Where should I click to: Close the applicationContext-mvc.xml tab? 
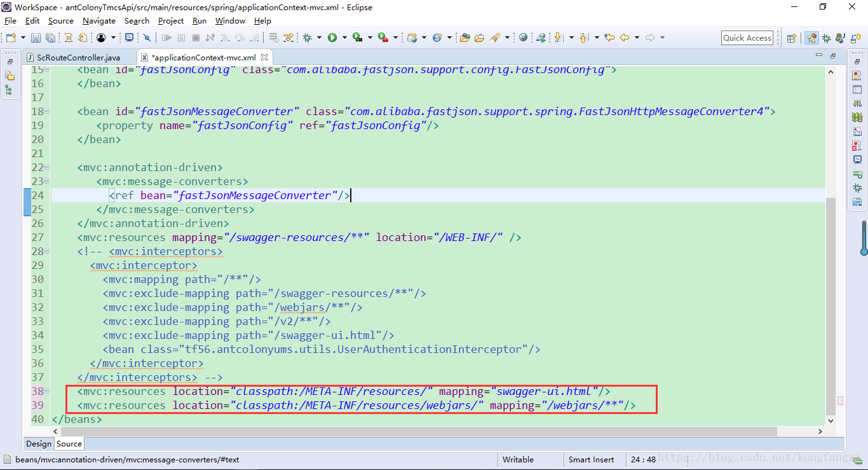265,57
